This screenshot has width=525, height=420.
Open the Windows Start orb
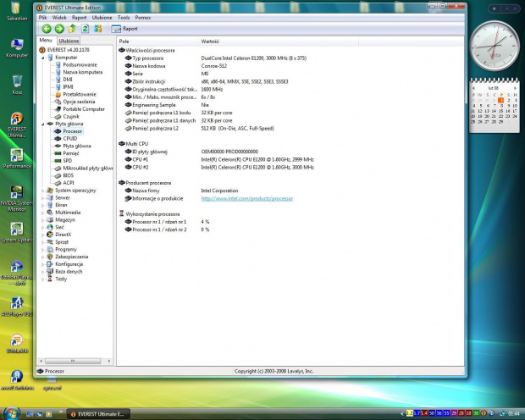pyautogui.click(x=12, y=413)
